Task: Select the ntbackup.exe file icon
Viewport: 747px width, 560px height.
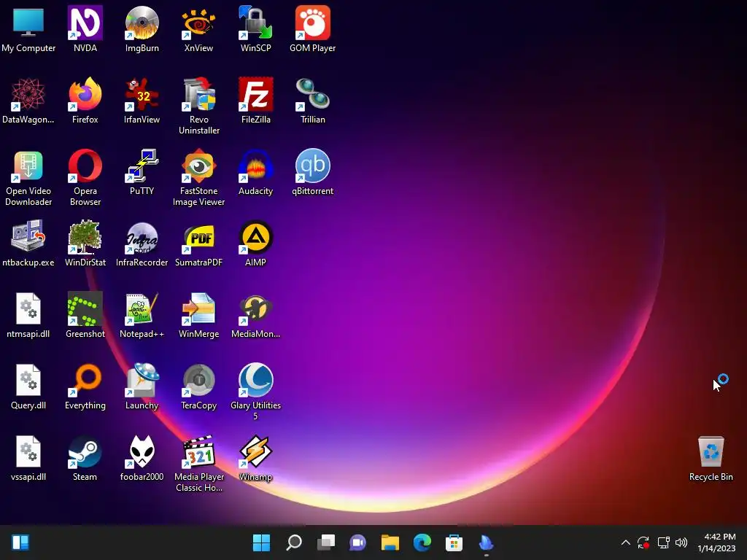Action: pos(28,237)
